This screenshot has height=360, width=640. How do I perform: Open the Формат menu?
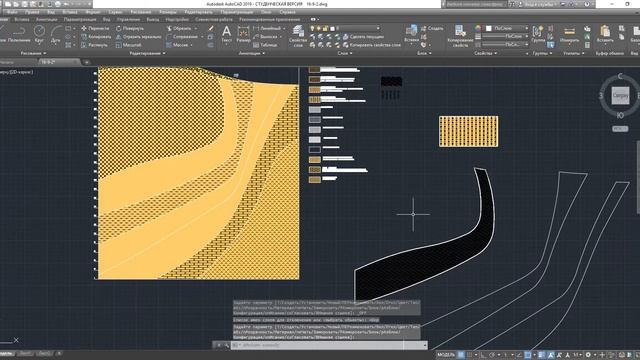[x=93, y=12]
